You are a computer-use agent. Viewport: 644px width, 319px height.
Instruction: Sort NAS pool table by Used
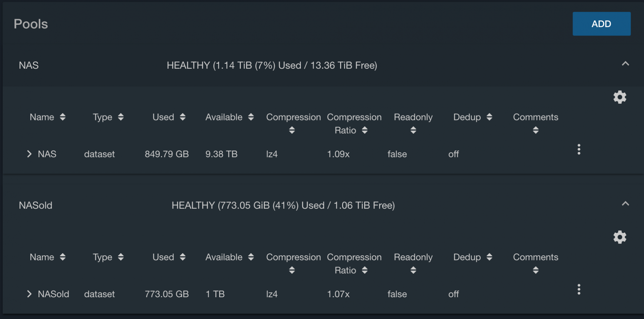(x=169, y=117)
